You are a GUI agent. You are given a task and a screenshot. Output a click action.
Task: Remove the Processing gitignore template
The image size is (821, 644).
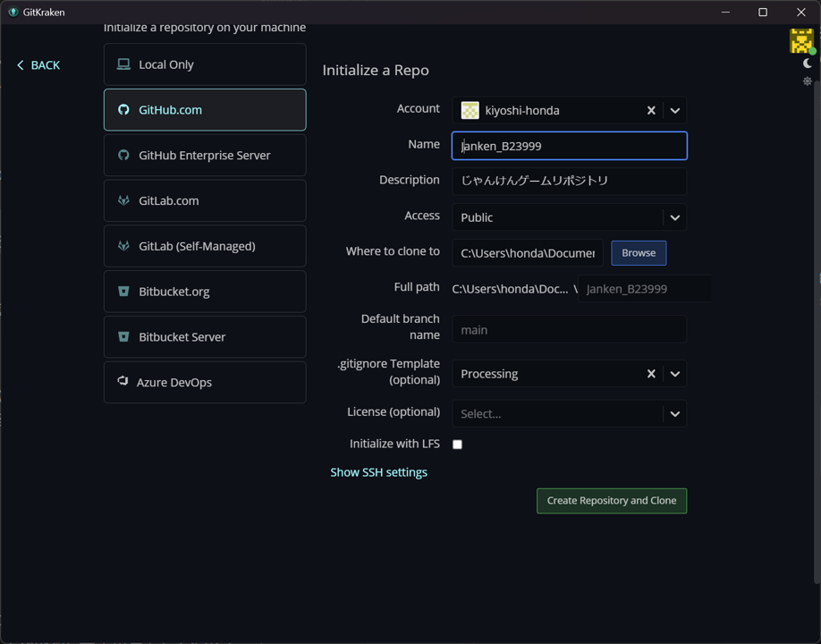point(651,374)
